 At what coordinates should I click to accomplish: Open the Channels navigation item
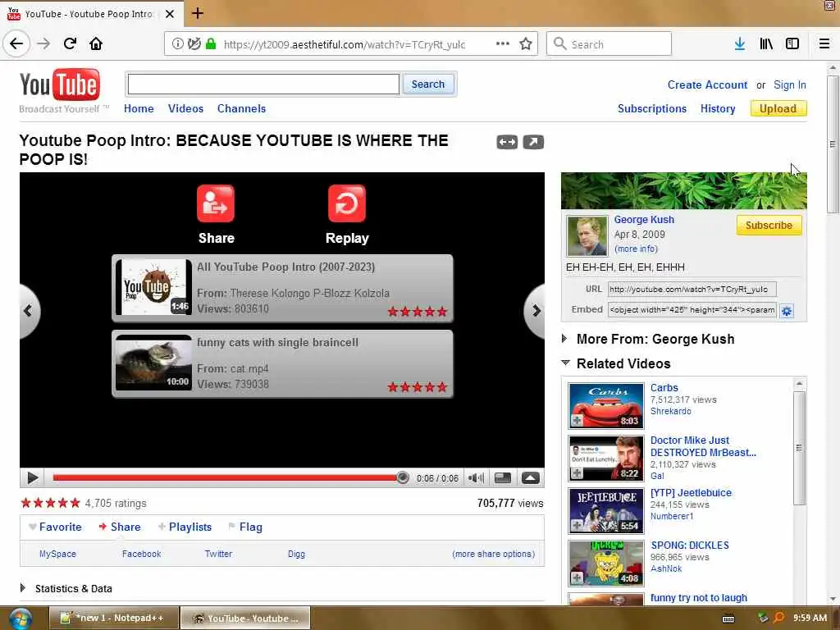[x=242, y=109]
